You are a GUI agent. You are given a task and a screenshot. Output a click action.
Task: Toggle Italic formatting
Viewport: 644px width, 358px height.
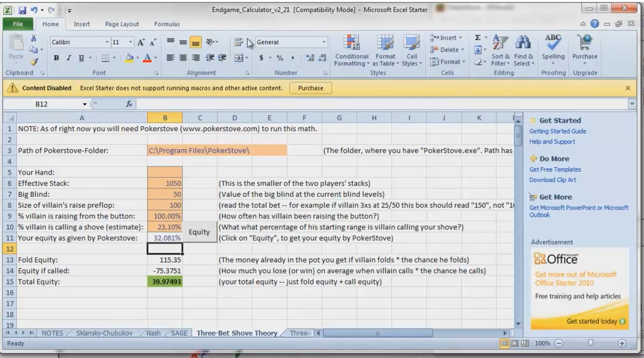tap(69, 58)
